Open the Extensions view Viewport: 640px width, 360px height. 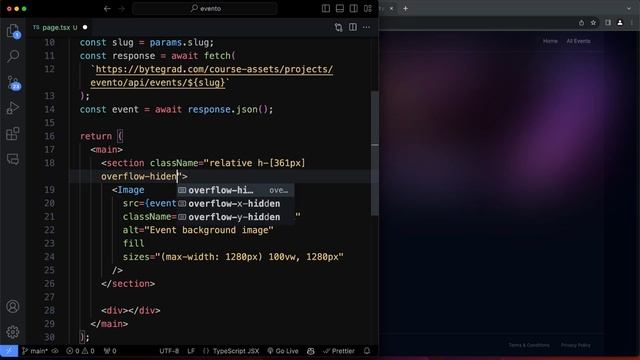(13, 133)
